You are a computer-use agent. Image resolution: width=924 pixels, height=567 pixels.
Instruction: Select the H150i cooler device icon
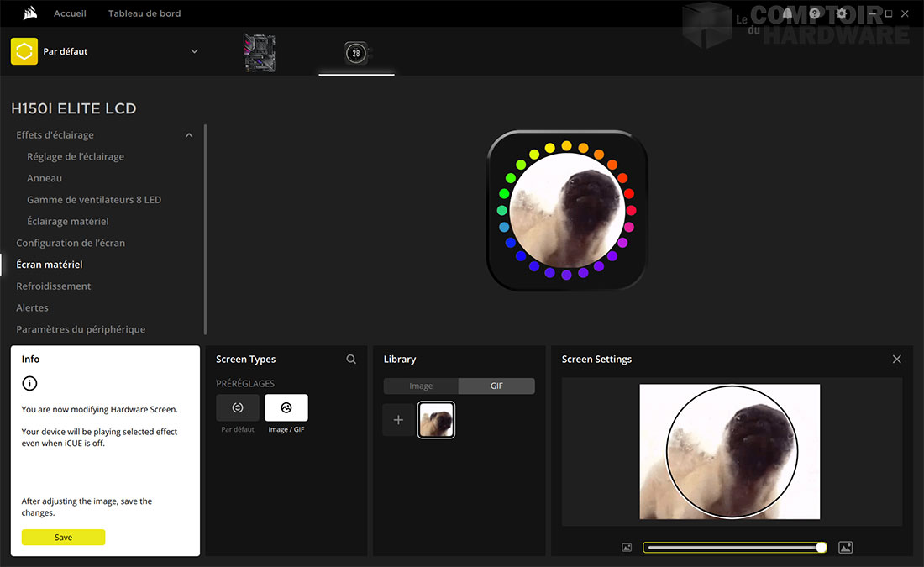pos(356,52)
